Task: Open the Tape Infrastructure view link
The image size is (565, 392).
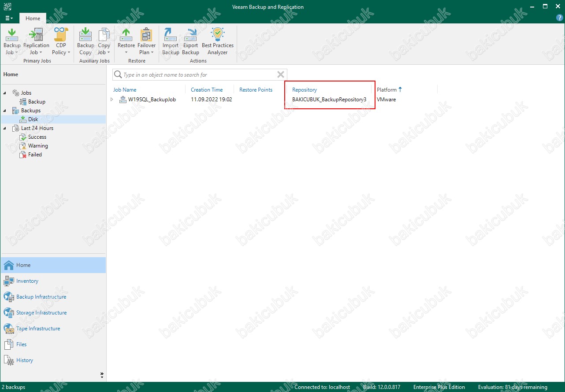Action: click(x=38, y=329)
